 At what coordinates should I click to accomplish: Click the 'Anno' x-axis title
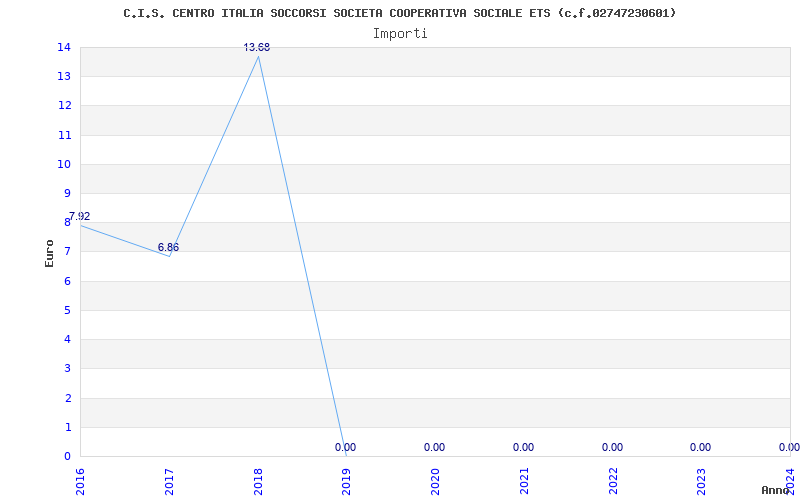click(775, 490)
